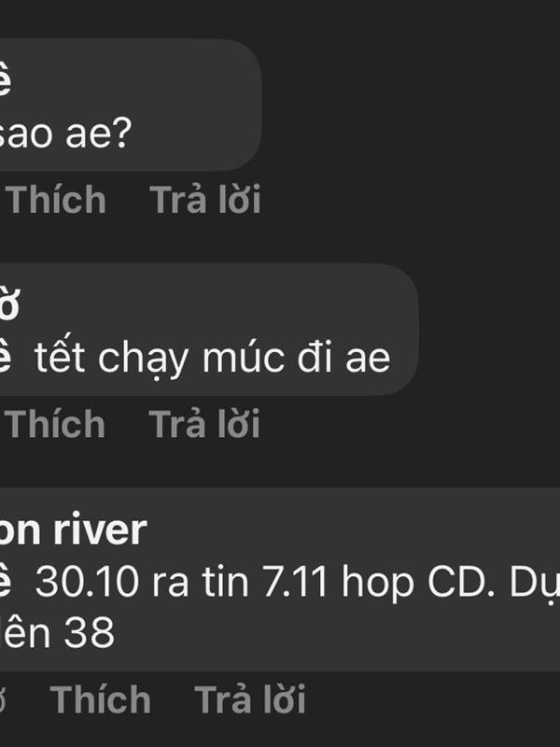Open author name above "sao ae?" comment
The height and width of the screenshot is (747, 560).
click(x=6, y=79)
